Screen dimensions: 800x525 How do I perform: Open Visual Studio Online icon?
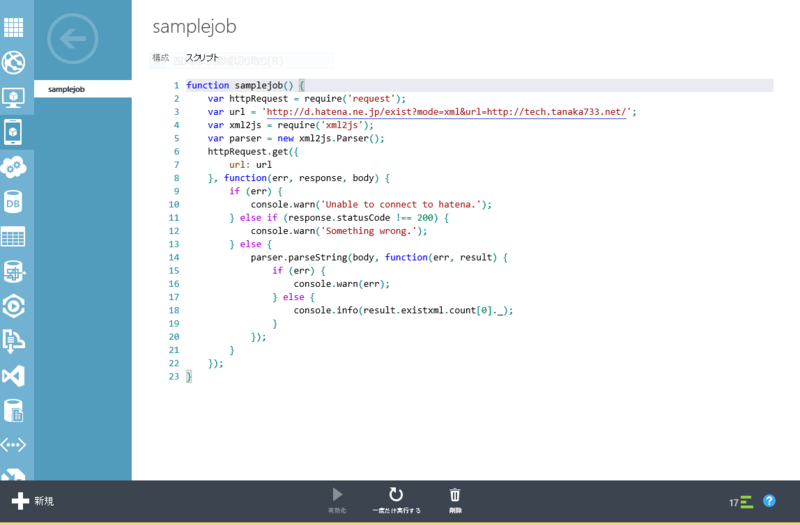click(13, 376)
